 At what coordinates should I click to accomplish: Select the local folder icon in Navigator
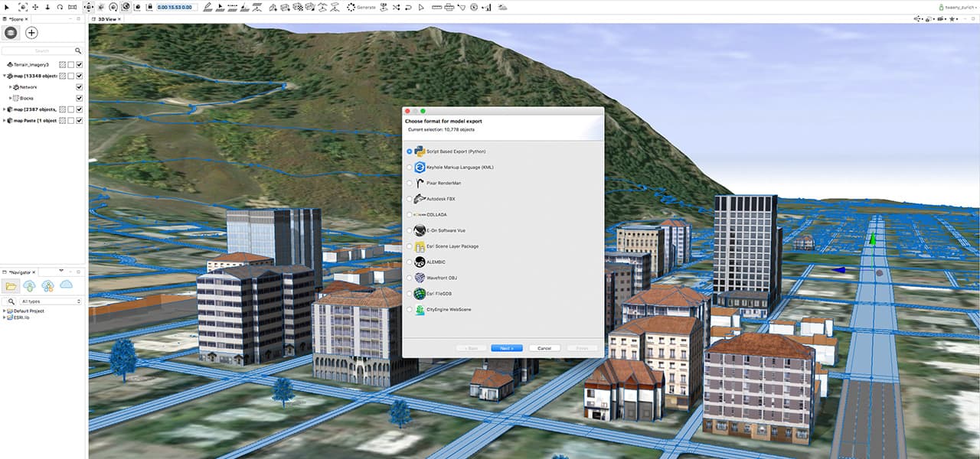click(11, 285)
